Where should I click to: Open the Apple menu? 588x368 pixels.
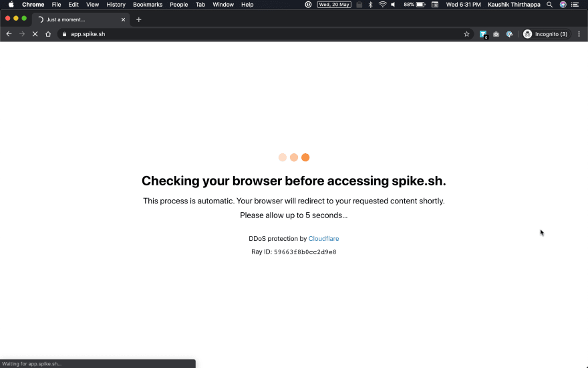pyautogui.click(x=11, y=5)
